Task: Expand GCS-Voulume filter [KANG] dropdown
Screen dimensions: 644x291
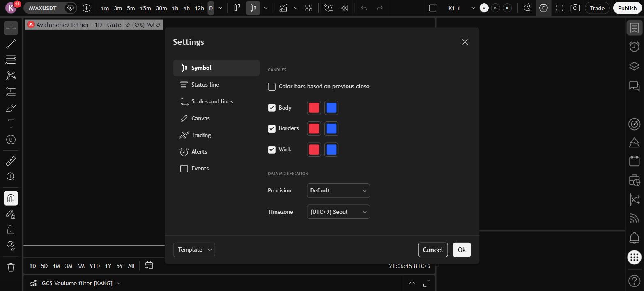Action: [119, 283]
